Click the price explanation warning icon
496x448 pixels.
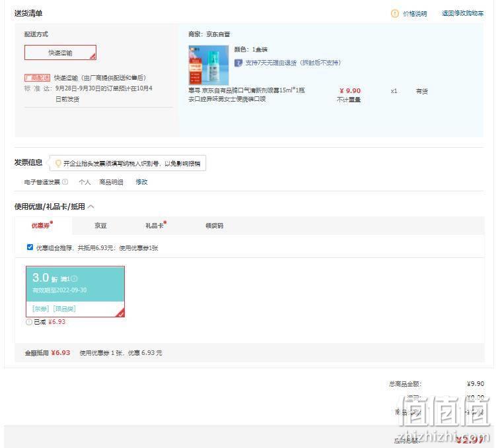(395, 14)
